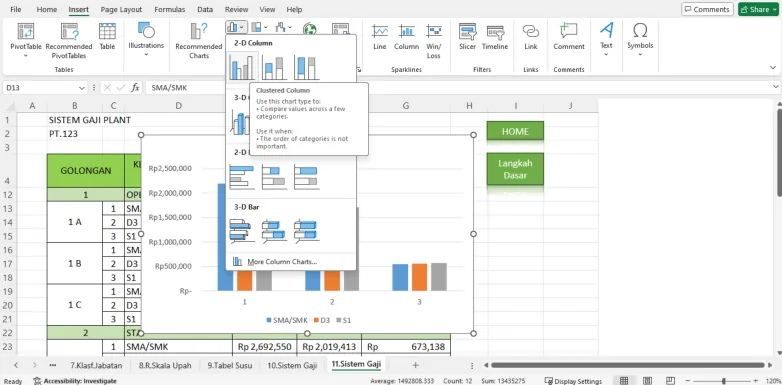
Task: Insert a Column sparkline
Action: [x=406, y=36]
